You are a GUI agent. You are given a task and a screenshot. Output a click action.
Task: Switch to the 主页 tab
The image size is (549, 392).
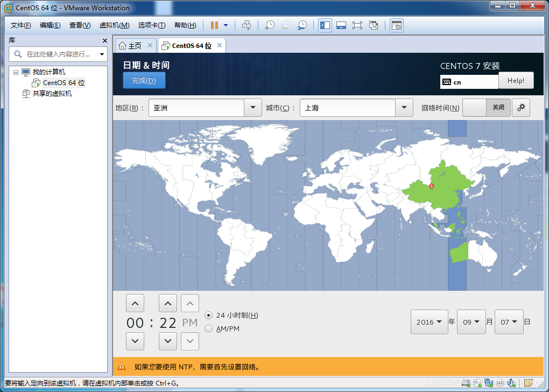(135, 46)
